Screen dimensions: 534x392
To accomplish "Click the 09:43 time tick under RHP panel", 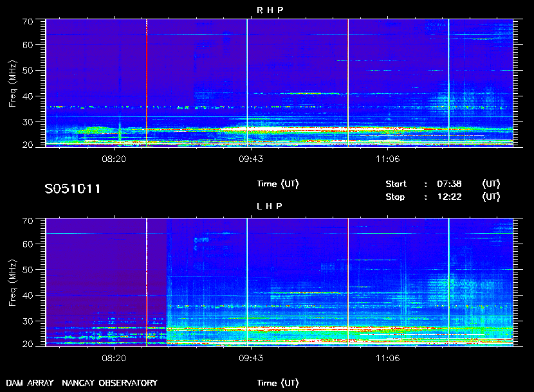I will tap(251, 159).
